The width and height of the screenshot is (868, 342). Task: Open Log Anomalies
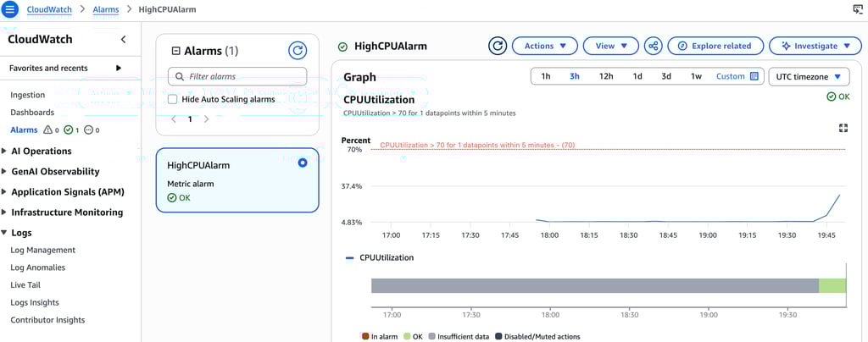tap(37, 268)
